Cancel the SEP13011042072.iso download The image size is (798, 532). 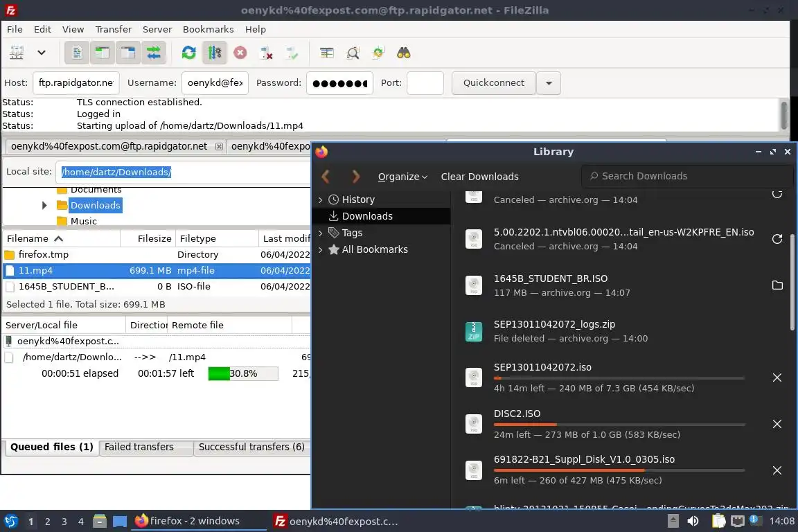tap(777, 378)
